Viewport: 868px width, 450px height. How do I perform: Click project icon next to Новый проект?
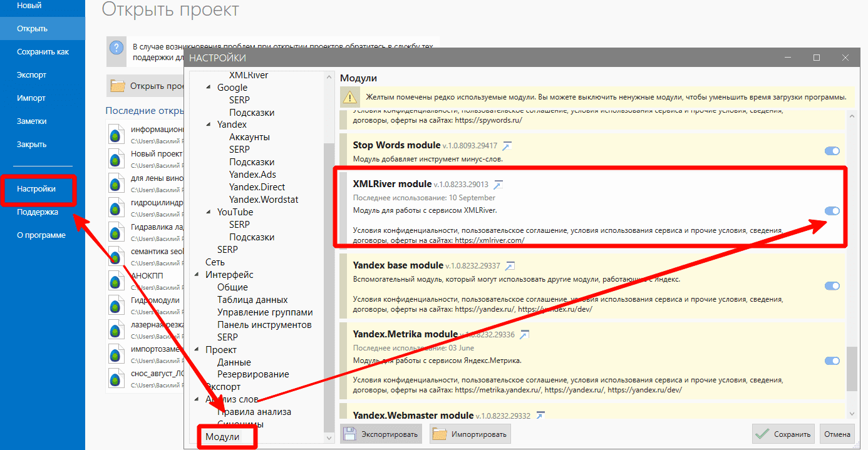pos(116,158)
